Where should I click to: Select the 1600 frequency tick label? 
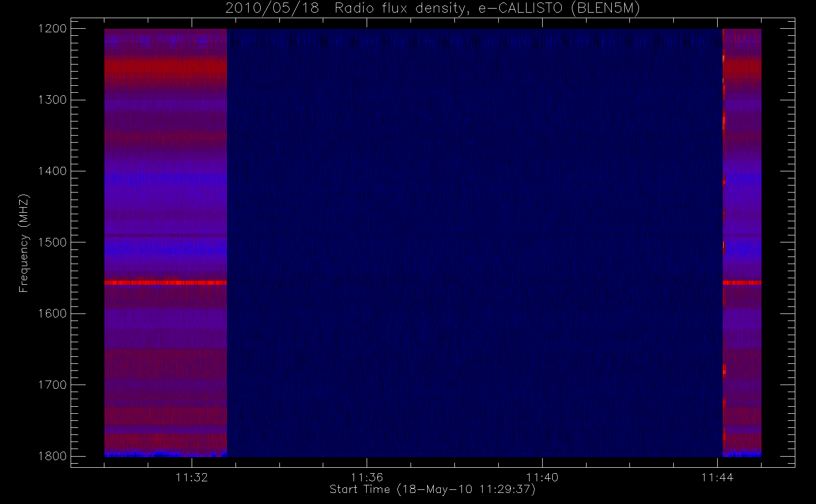click(x=53, y=313)
